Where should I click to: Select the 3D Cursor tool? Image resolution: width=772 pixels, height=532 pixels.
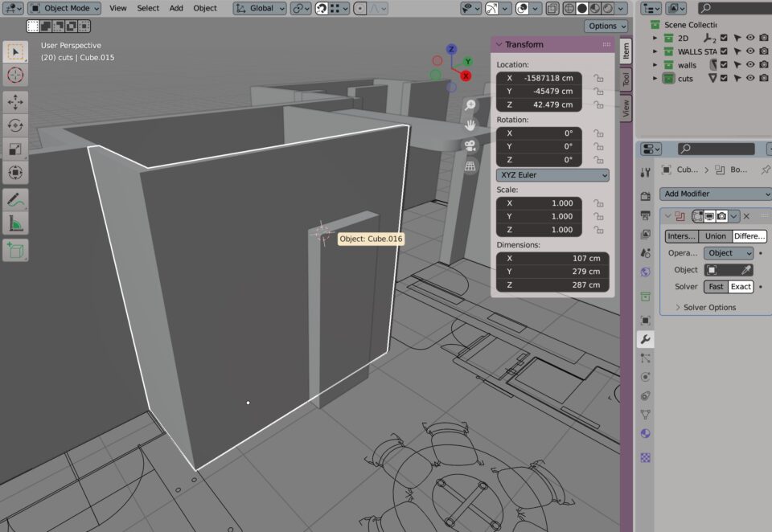[15, 76]
